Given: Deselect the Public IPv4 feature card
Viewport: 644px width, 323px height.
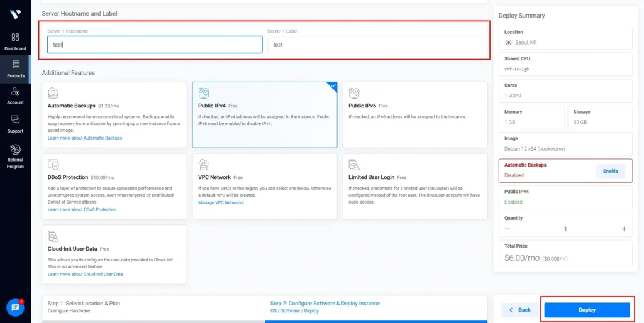Looking at the screenshot, I should click(265, 114).
